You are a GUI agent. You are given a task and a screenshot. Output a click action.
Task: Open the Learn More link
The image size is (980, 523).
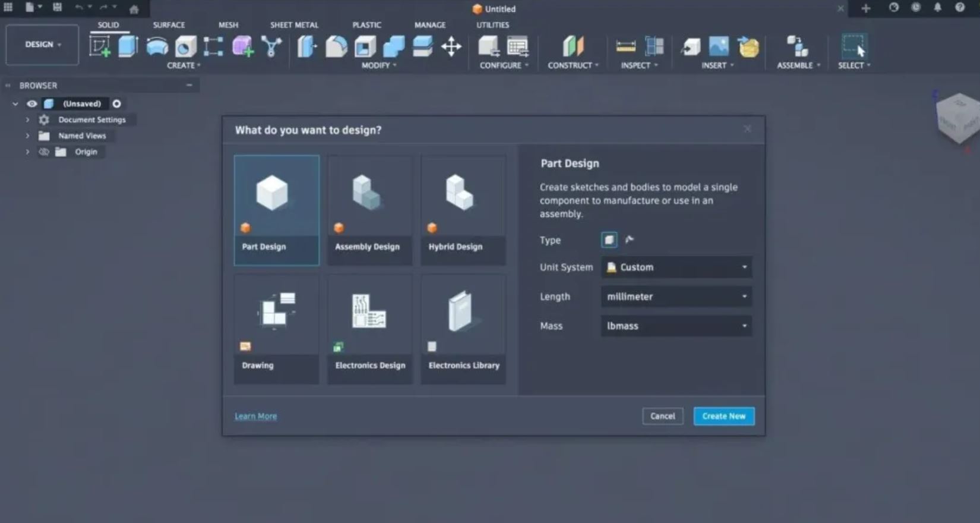click(x=255, y=416)
